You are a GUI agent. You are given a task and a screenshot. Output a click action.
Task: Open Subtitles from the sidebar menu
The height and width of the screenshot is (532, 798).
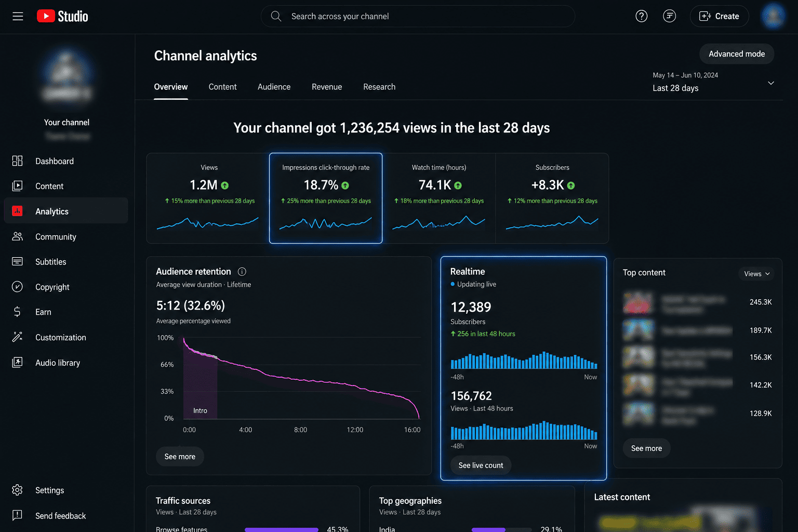coord(66,261)
